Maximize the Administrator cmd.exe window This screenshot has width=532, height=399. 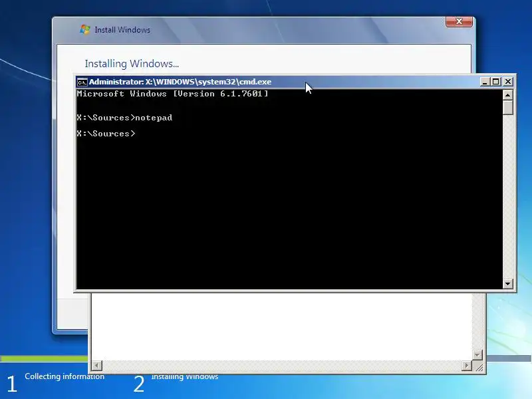pyautogui.click(x=496, y=82)
